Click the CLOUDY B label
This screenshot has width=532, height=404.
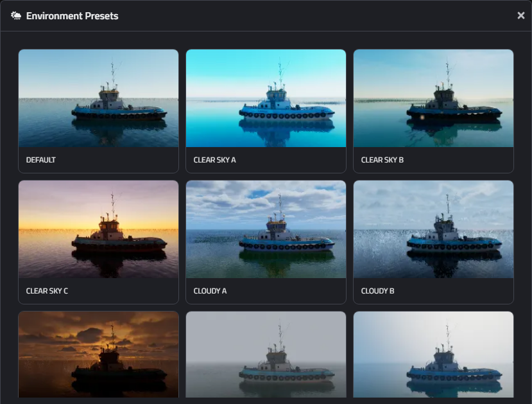point(377,291)
